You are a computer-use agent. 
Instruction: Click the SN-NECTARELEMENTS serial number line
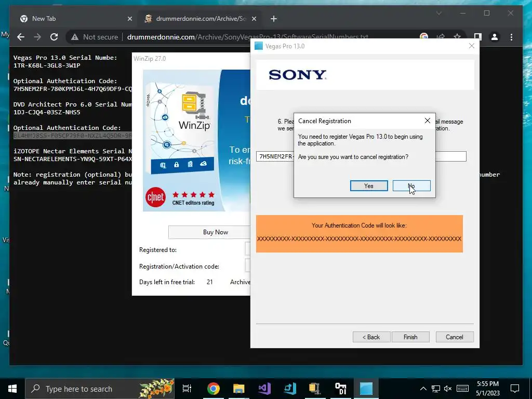tap(72, 159)
